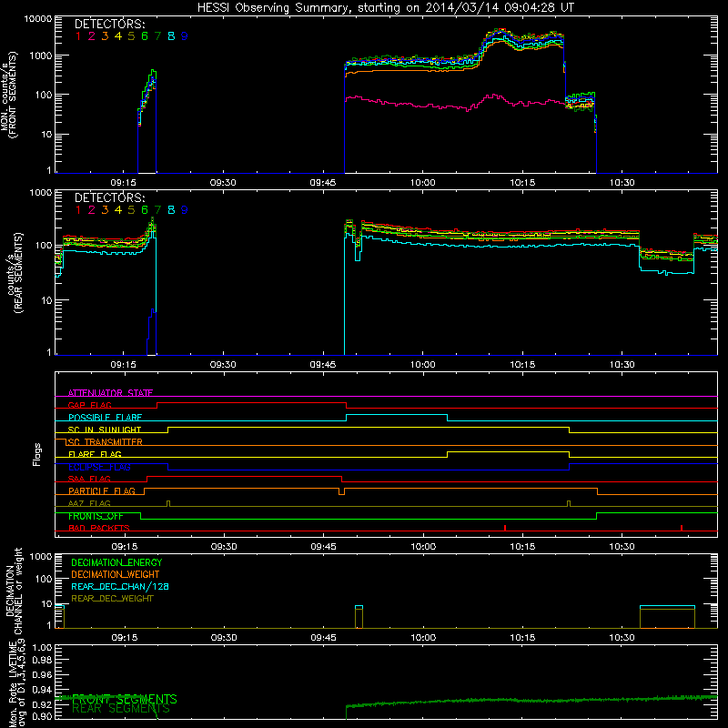
Task: Select the BAD_PACKETS flag label
Action: pos(99,529)
